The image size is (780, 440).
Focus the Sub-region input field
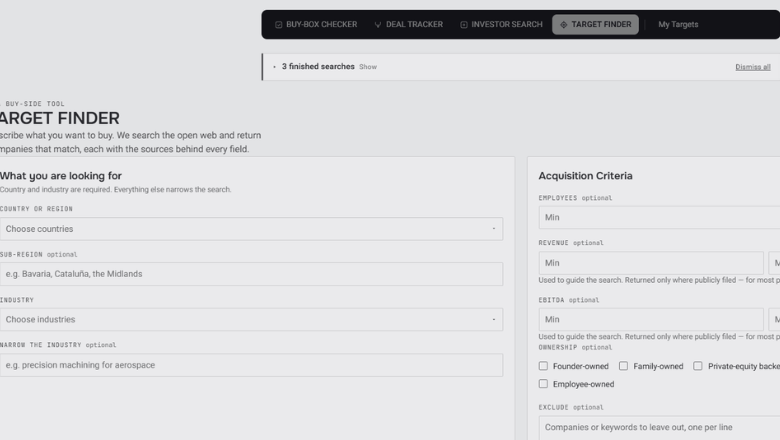[x=251, y=274]
